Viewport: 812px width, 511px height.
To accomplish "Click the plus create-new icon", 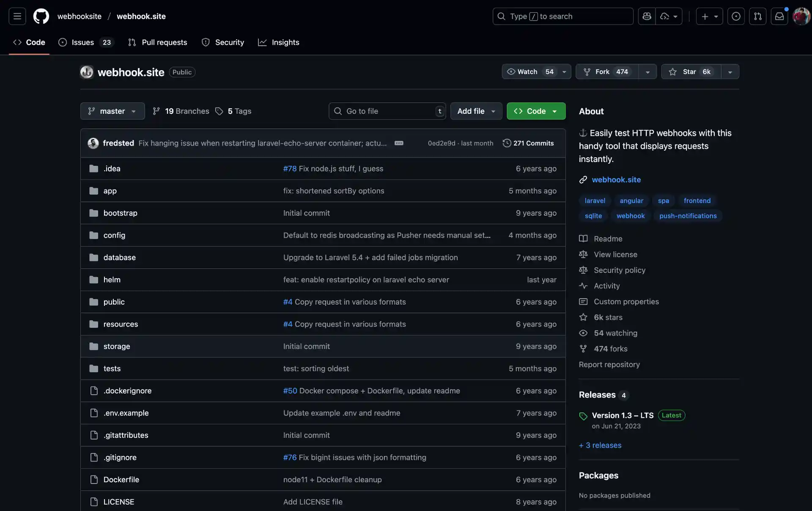I will click(705, 16).
